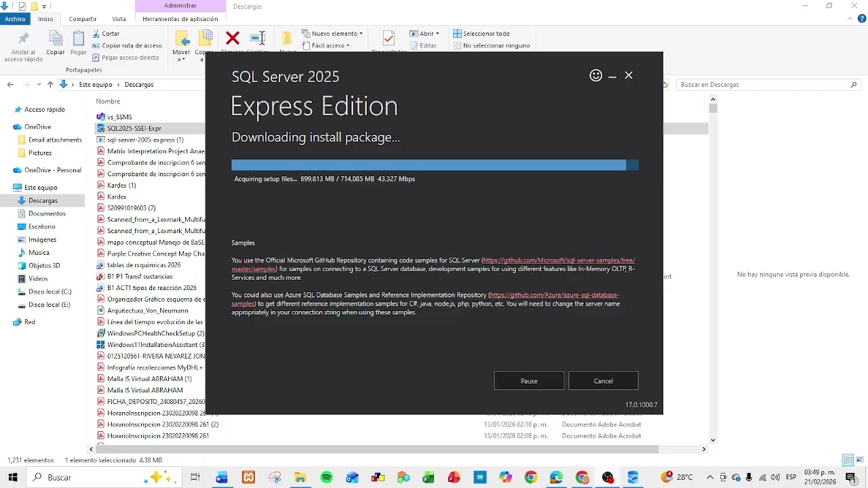Click the back navigation arrow in Explorer

click(10, 85)
